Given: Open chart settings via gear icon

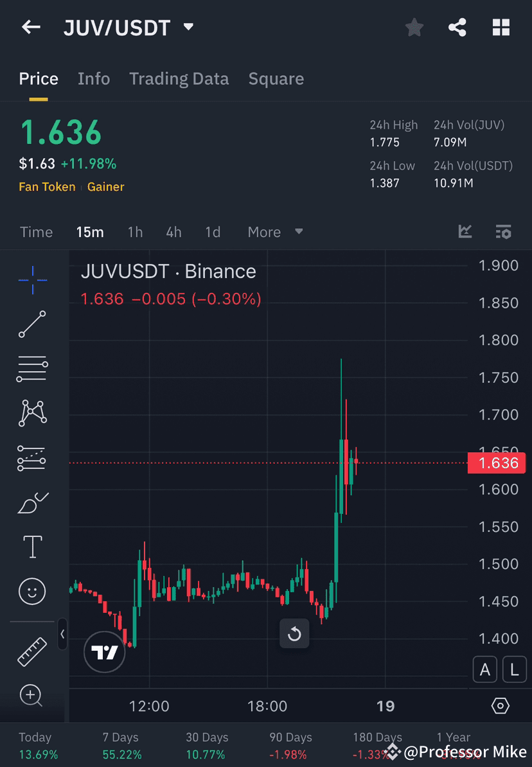Looking at the screenshot, I should [x=501, y=705].
